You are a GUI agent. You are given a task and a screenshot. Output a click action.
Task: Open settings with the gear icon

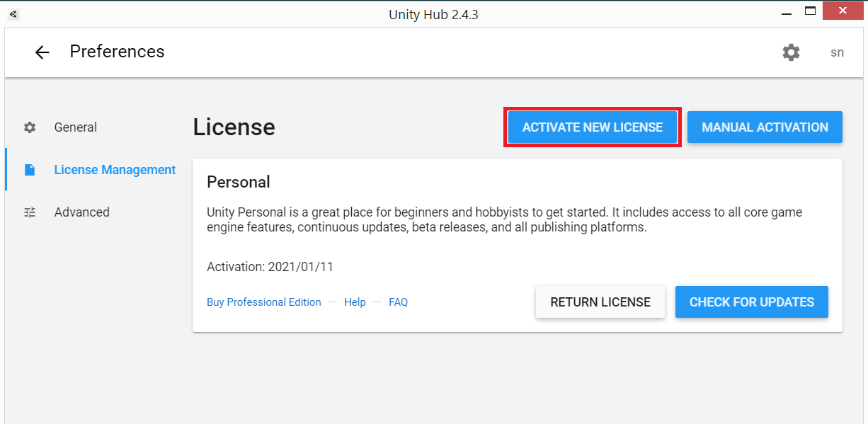click(x=791, y=52)
